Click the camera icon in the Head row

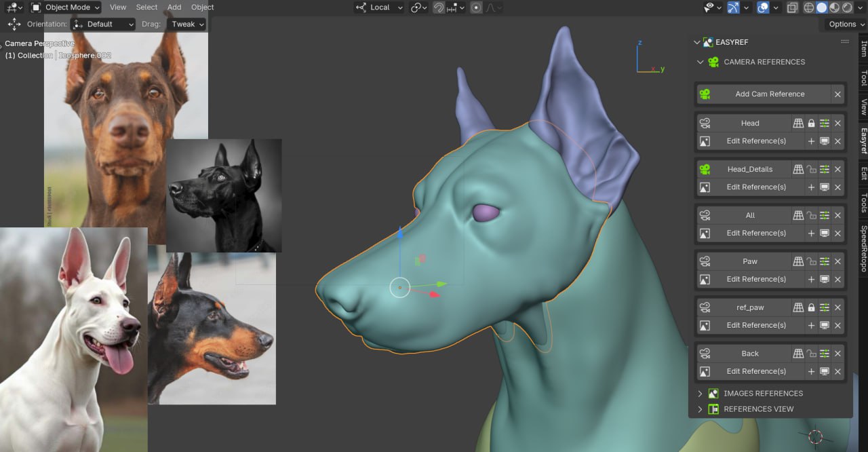click(x=705, y=124)
